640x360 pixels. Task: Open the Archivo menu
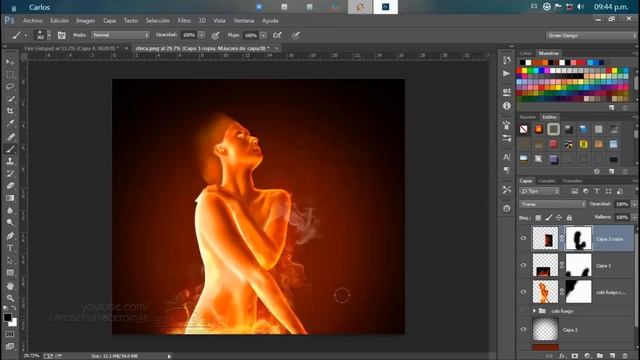pos(33,20)
